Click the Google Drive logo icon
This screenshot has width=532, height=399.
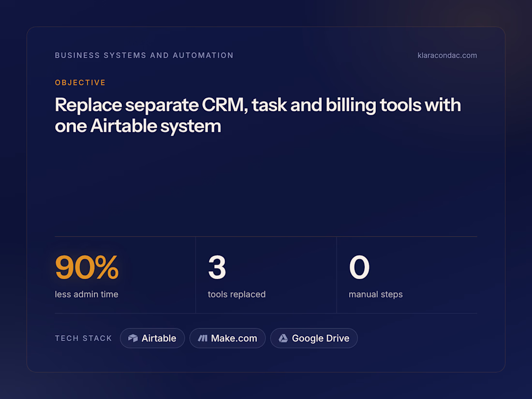[x=283, y=338]
